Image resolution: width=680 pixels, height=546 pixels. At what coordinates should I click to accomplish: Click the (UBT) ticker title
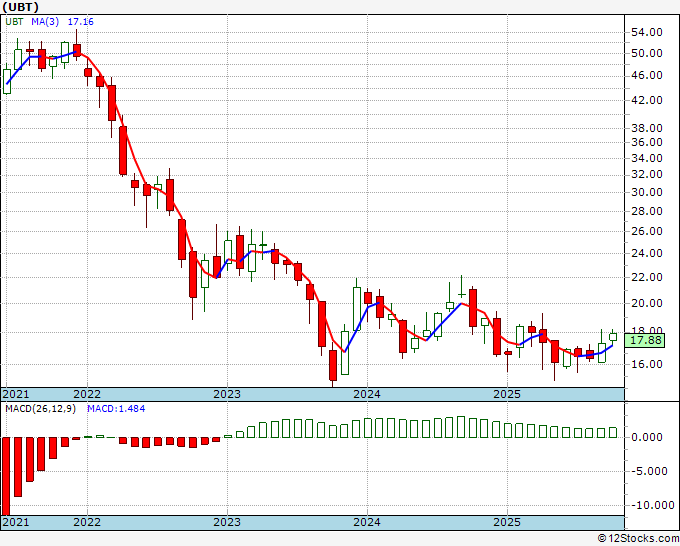[20, 7]
